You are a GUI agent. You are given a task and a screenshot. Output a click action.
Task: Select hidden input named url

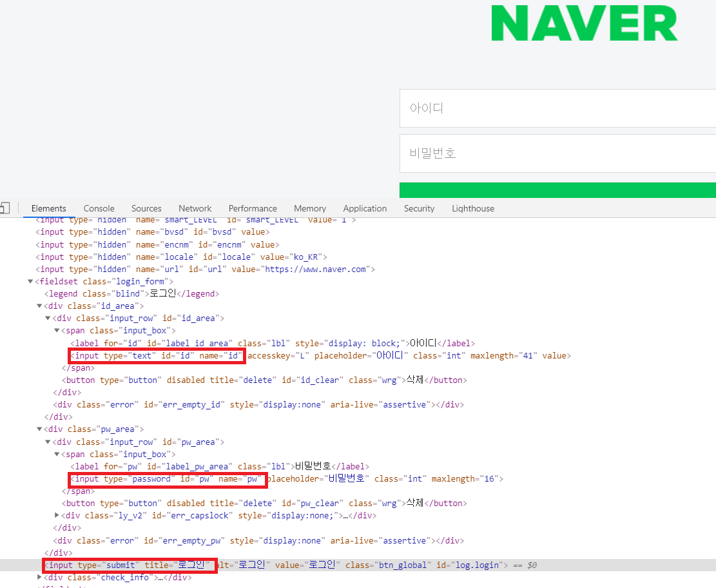point(206,269)
